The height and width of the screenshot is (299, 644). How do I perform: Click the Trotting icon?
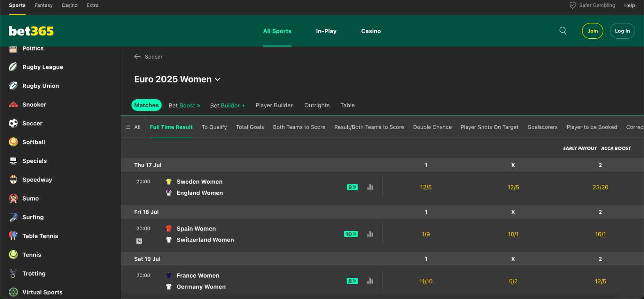pyautogui.click(x=13, y=273)
